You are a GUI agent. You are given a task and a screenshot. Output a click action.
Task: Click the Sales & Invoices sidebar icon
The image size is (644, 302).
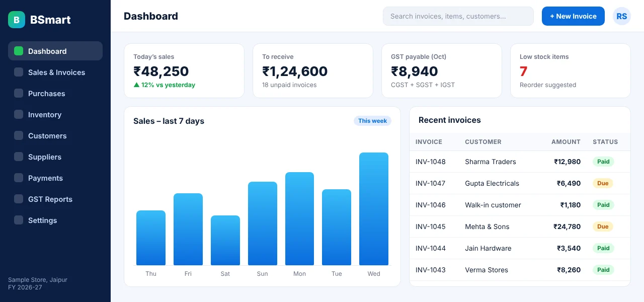tap(19, 72)
